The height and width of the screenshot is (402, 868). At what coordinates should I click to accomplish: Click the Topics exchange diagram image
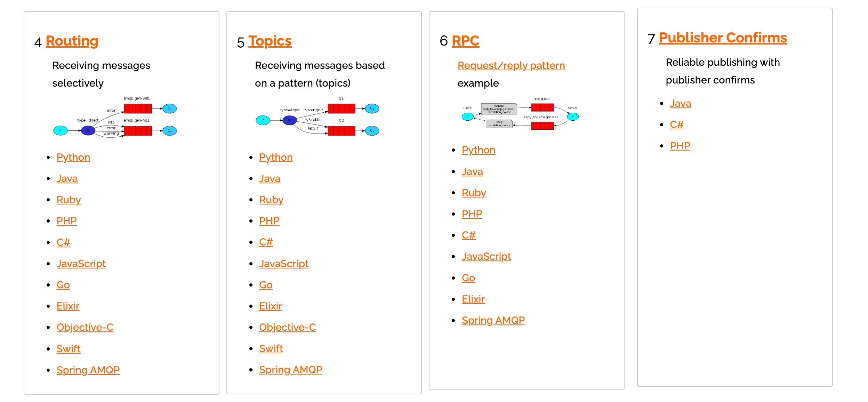click(x=318, y=116)
